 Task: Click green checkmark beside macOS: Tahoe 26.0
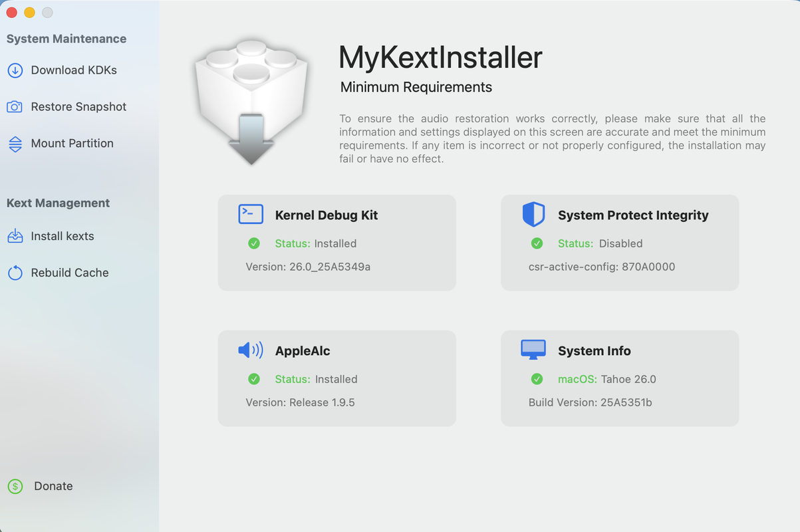click(537, 379)
